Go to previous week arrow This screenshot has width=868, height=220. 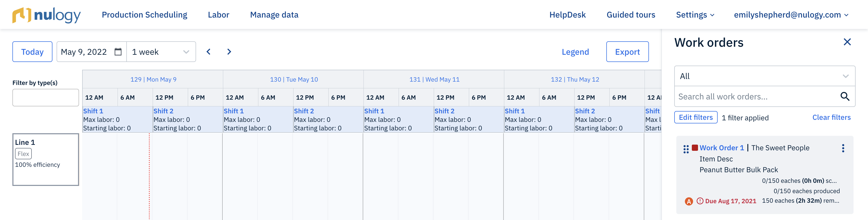pos(208,52)
